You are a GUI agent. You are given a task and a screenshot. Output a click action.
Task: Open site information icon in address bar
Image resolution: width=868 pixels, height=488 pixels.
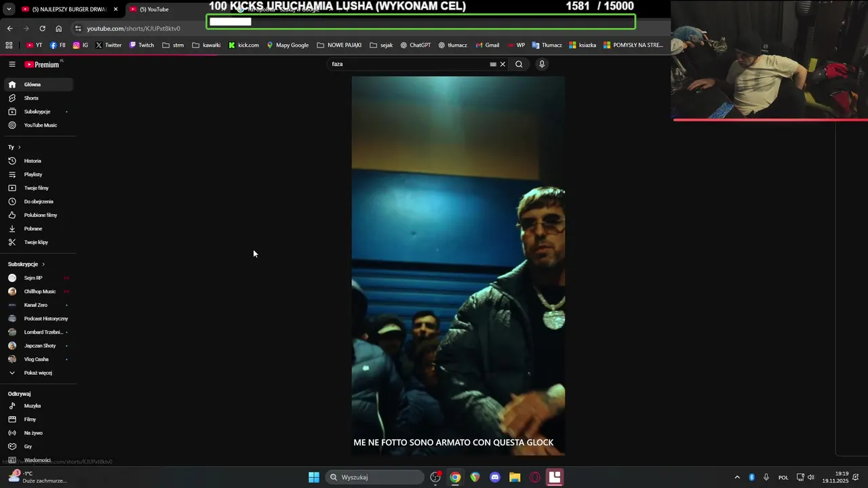coord(78,28)
